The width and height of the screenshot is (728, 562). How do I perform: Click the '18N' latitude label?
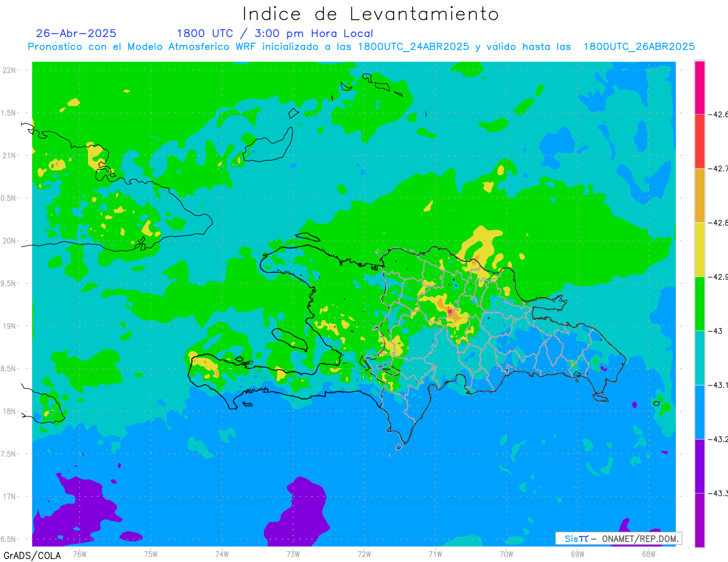coord(10,411)
